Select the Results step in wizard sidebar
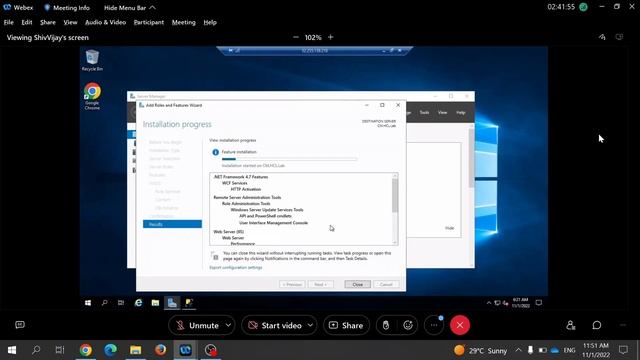This screenshot has width=640, height=360. [172, 224]
